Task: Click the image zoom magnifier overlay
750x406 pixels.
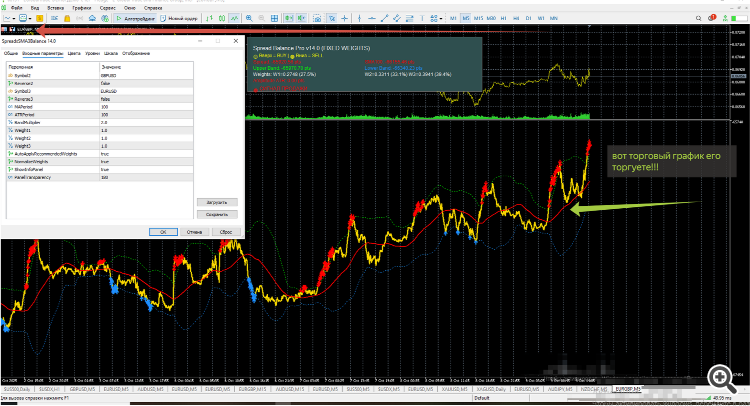Action: [x=722, y=379]
